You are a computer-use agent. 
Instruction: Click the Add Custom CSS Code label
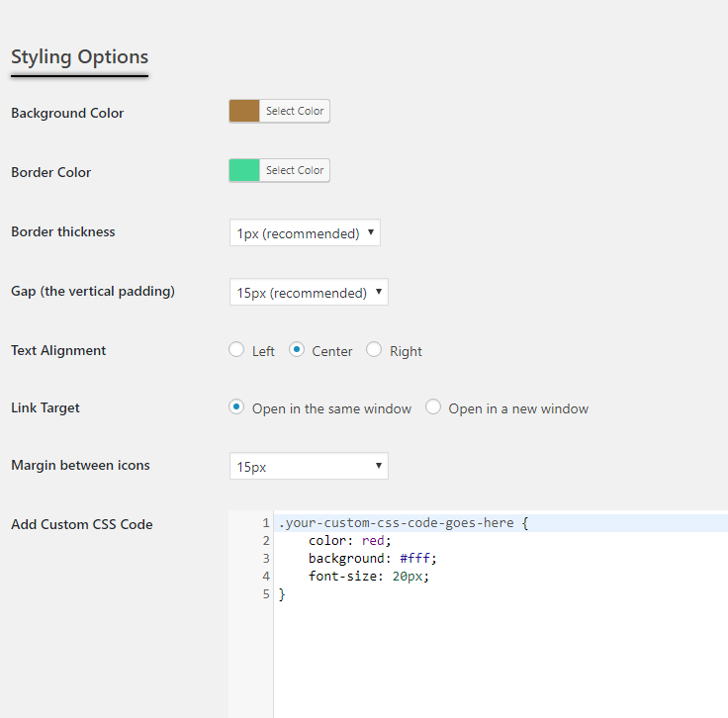pos(82,524)
